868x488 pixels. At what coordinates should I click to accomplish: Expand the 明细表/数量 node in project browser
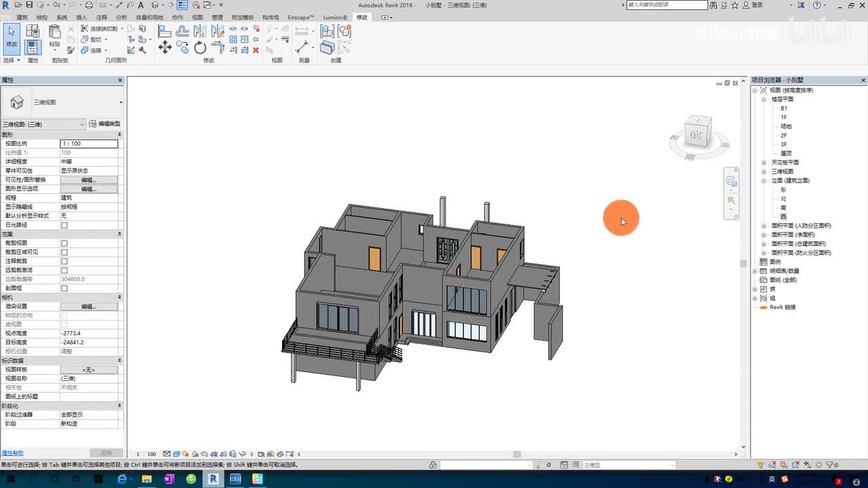(x=755, y=271)
